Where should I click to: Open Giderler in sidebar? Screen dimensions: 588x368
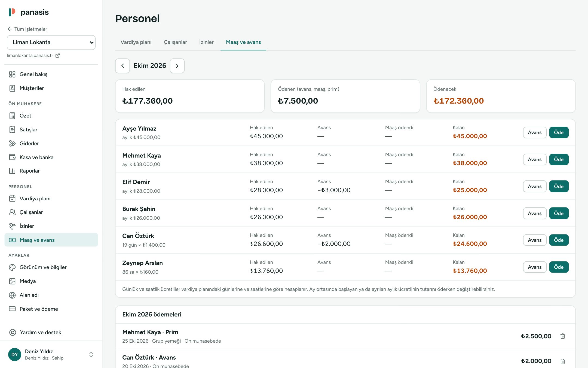coord(51,143)
